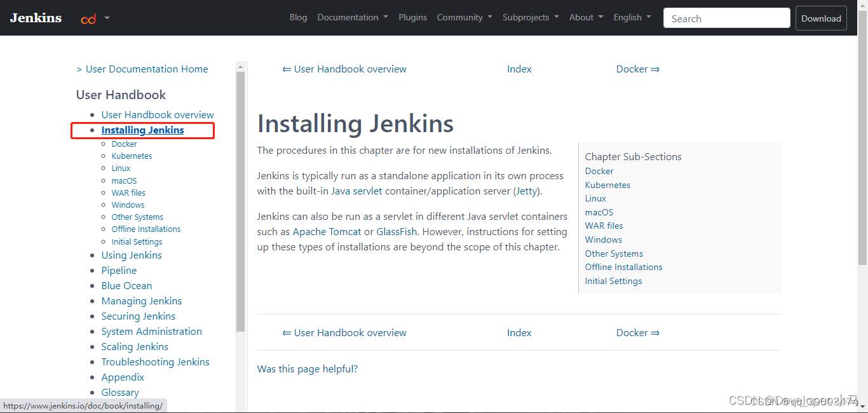
Task: Open Offline Installations in Chapter Sub-Sections
Action: 624,267
